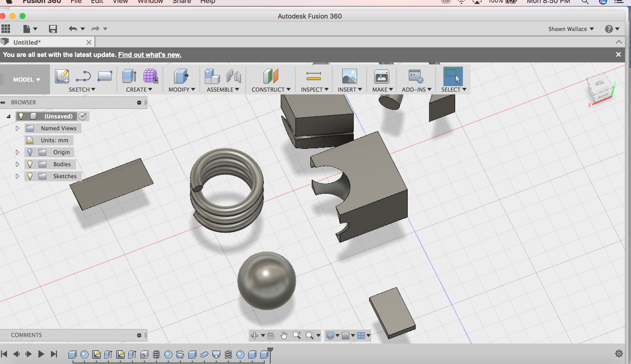
Task: Open the Window menu
Action: pyautogui.click(x=150, y=2)
